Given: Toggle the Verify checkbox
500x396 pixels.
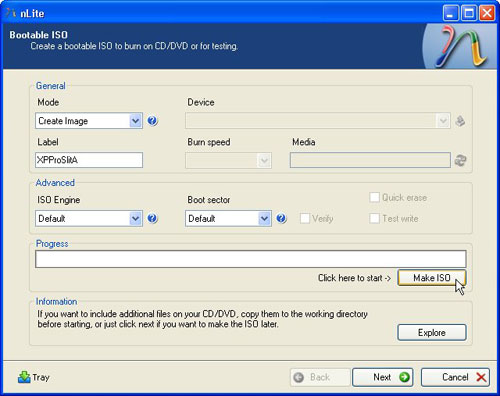Looking at the screenshot, I should 305,218.
